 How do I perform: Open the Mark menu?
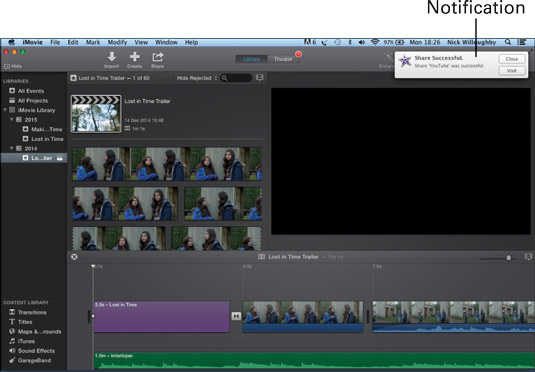click(x=93, y=42)
